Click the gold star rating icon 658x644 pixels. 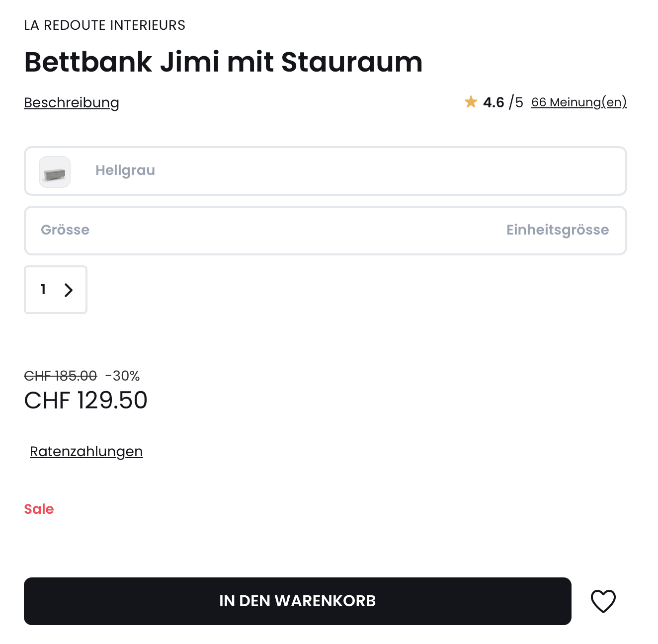pyautogui.click(x=471, y=102)
